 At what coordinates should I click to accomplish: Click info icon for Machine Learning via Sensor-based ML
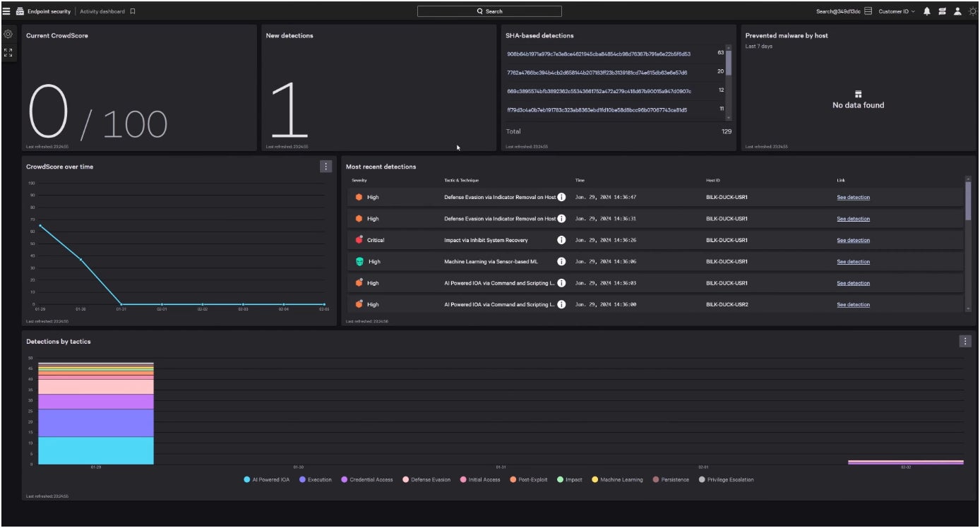(561, 262)
